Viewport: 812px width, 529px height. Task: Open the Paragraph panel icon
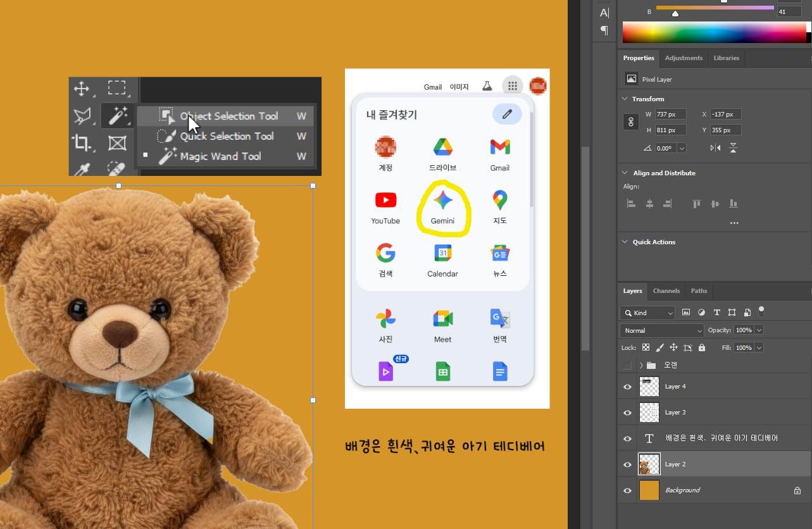[x=604, y=30]
